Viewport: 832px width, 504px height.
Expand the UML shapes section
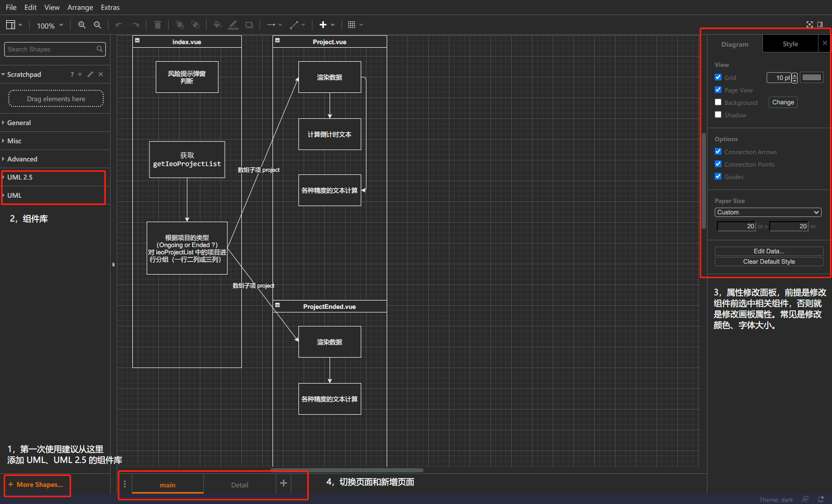point(55,196)
